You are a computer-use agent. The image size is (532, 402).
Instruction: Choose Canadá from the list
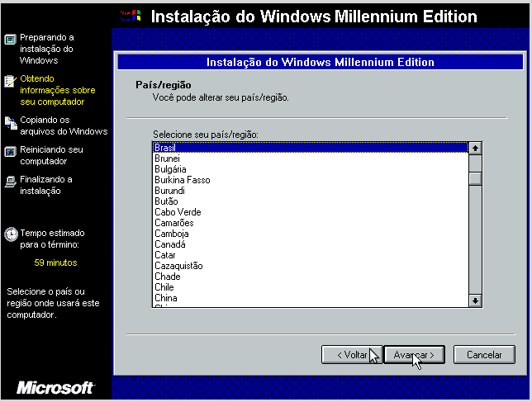[x=311, y=244]
